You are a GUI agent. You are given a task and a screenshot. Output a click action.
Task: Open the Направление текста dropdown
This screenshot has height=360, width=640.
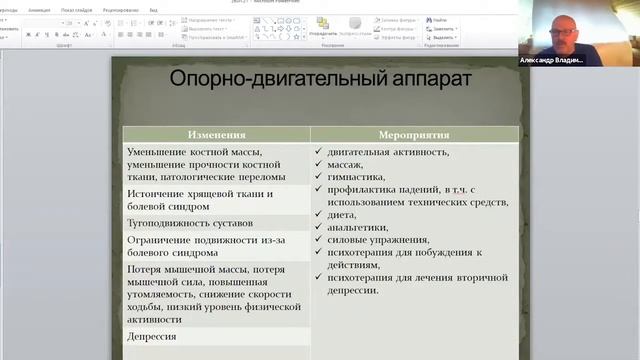(209, 20)
